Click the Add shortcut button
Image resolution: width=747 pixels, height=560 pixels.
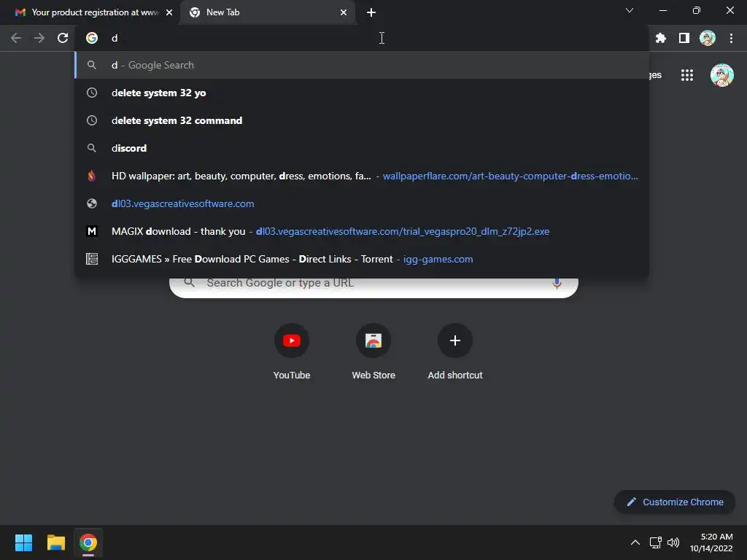tap(455, 351)
